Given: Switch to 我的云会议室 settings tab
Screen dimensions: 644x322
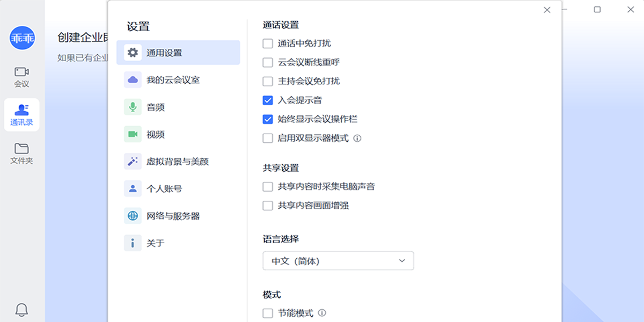Looking at the screenshot, I should (178, 80).
